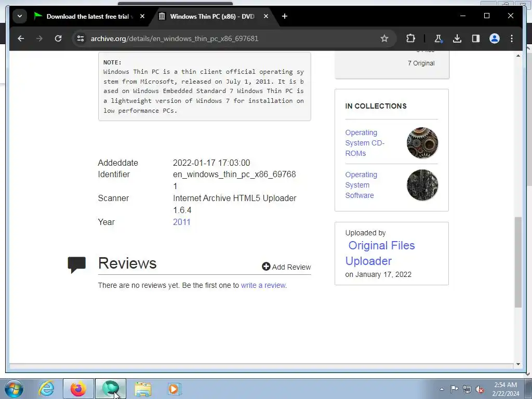Click the scroll down arrow of the page

(x=518, y=364)
